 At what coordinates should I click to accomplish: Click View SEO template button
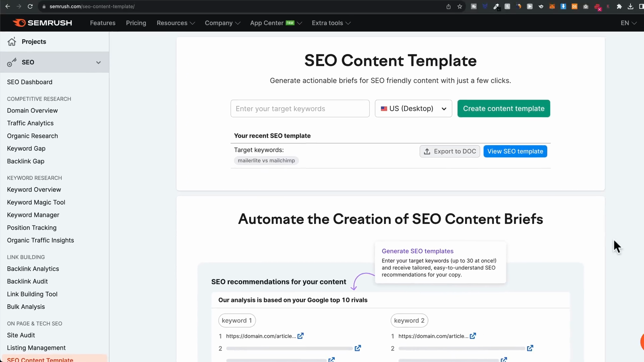(515, 152)
